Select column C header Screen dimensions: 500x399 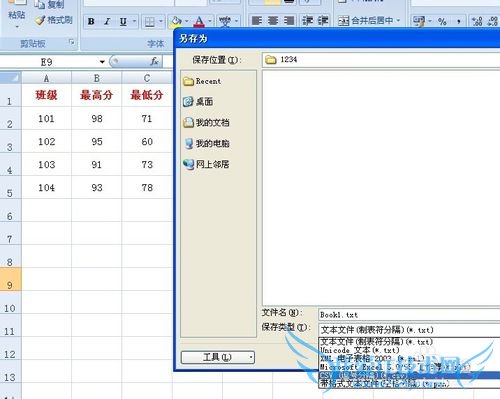click(147, 78)
